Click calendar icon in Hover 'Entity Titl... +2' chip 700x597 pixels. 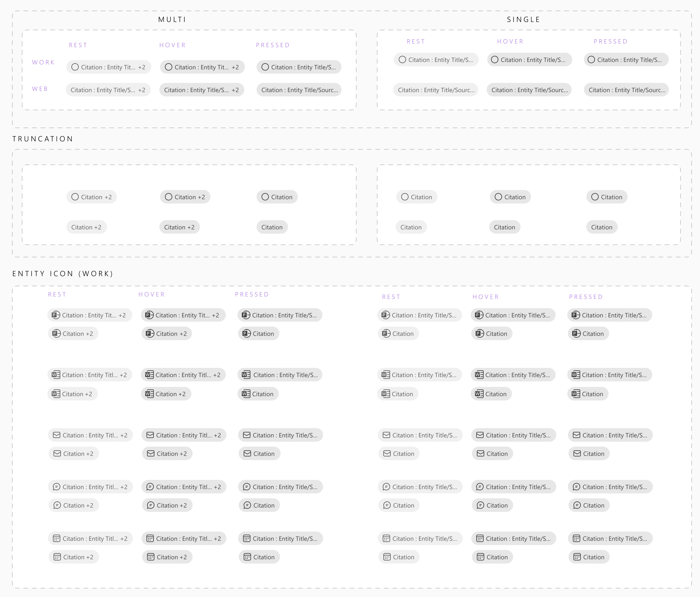click(x=150, y=539)
